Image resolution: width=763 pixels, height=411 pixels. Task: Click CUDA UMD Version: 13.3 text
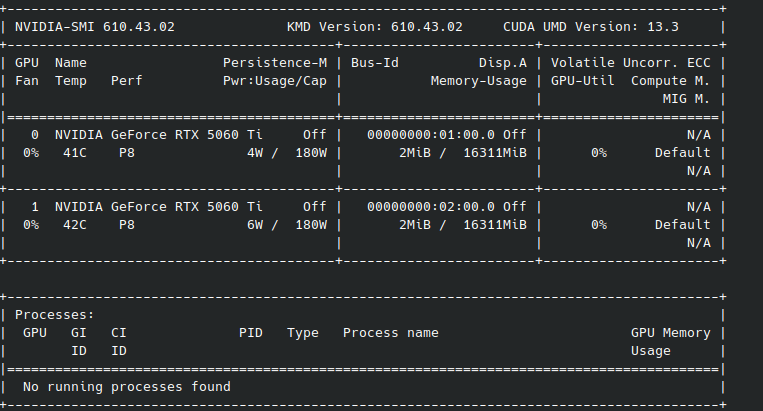pos(591,27)
